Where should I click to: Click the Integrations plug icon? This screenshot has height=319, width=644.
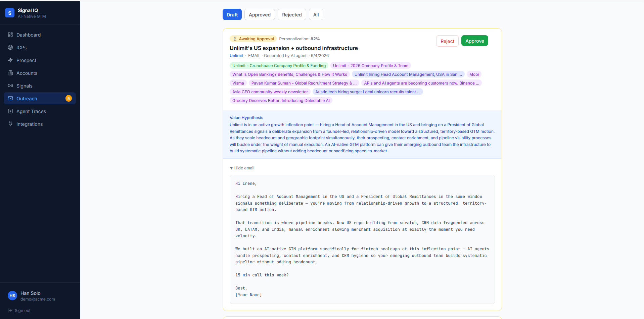[10, 124]
